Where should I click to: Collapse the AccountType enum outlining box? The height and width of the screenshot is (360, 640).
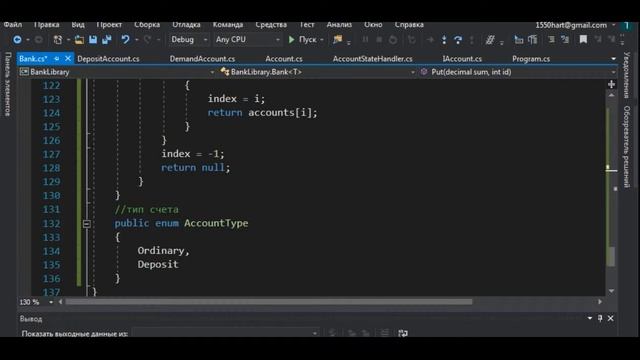pos(87,224)
